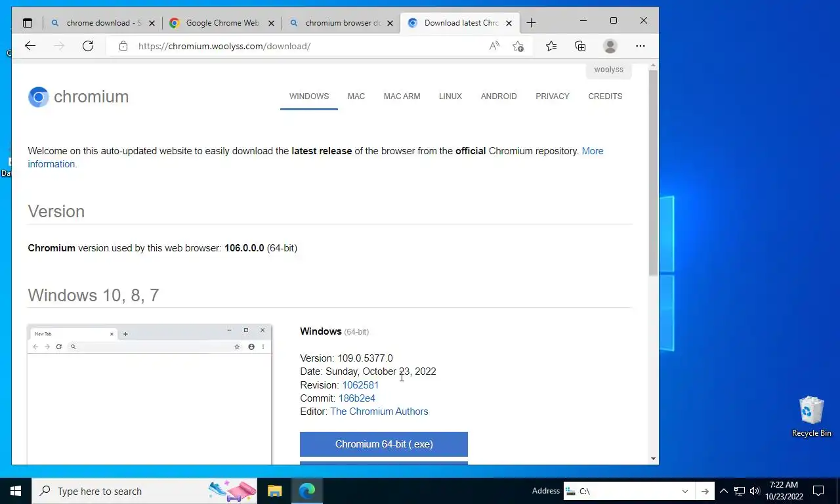
Task: Show hidden system tray icons
Action: pyautogui.click(x=724, y=491)
